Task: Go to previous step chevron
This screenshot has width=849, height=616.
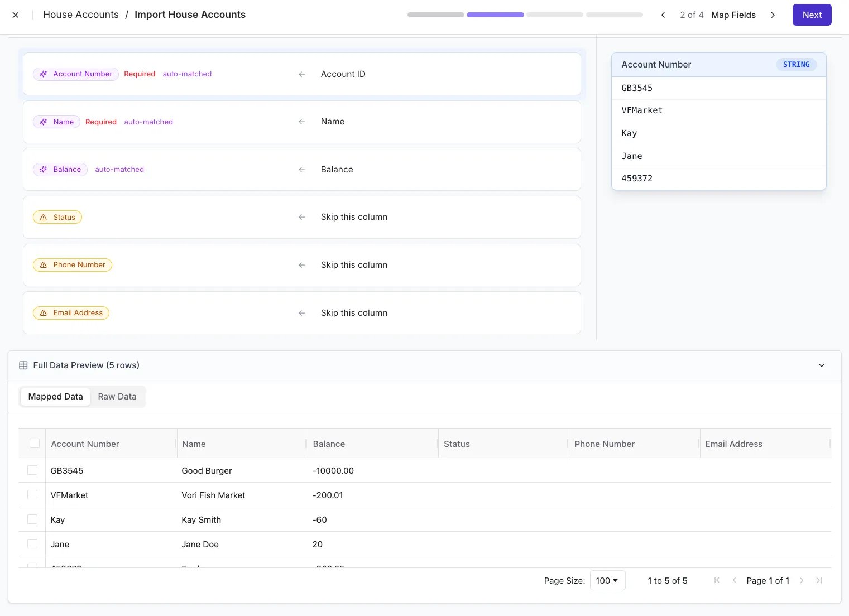Action: [x=663, y=15]
